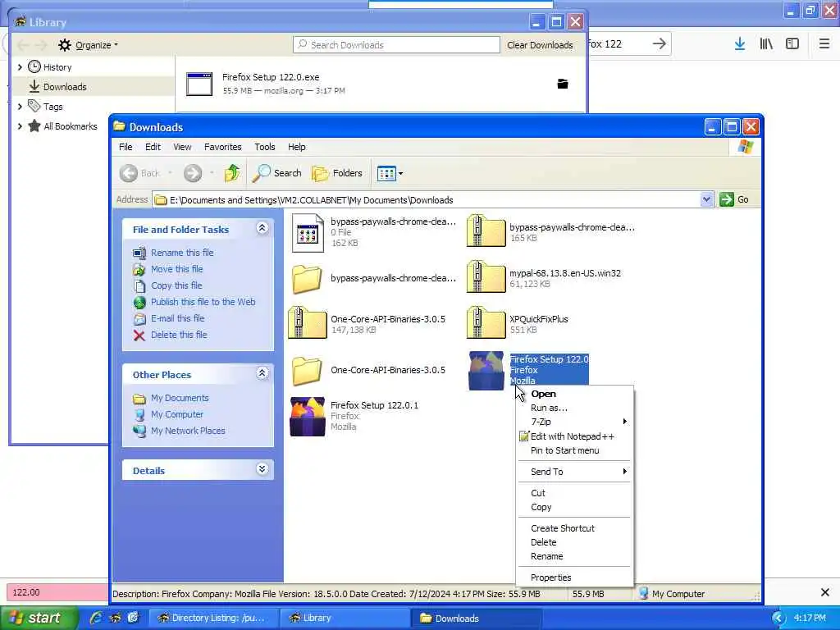Image resolution: width=840 pixels, height=630 pixels.
Task: Open the Edit menu in Explorer
Action: pos(153,147)
